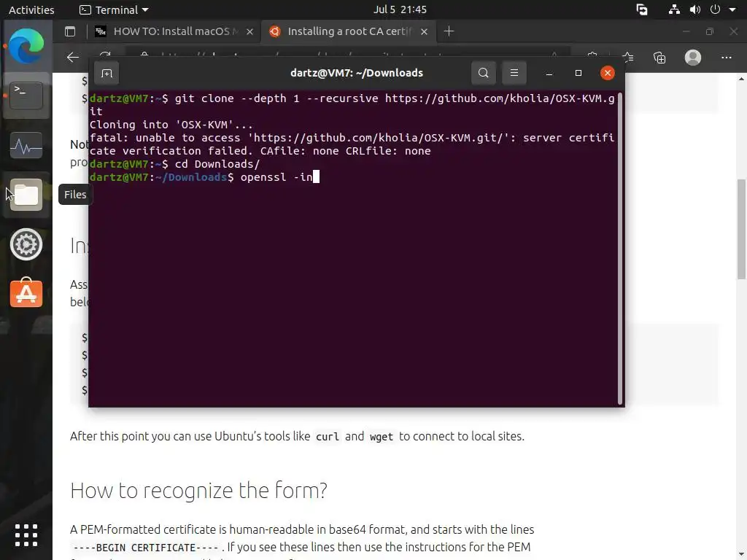Image resolution: width=747 pixels, height=560 pixels.
Task: Click Activities in top bar
Action: [x=31, y=9]
